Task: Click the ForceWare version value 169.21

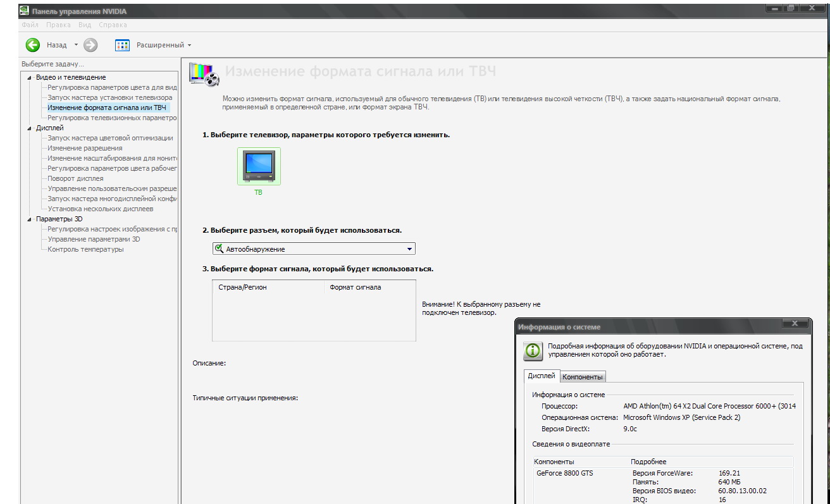Action: tap(729, 473)
